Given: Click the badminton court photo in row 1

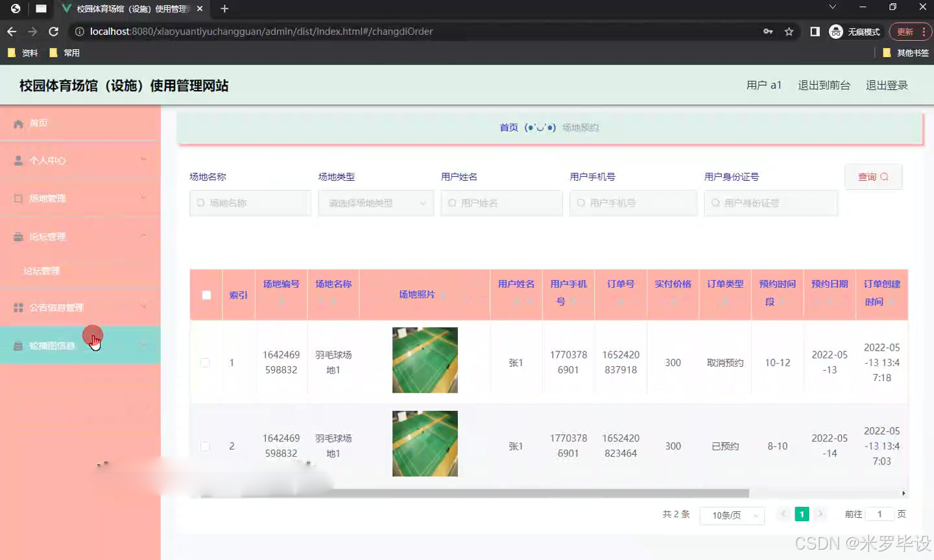Looking at the screenshot, I should pos(425,360).
